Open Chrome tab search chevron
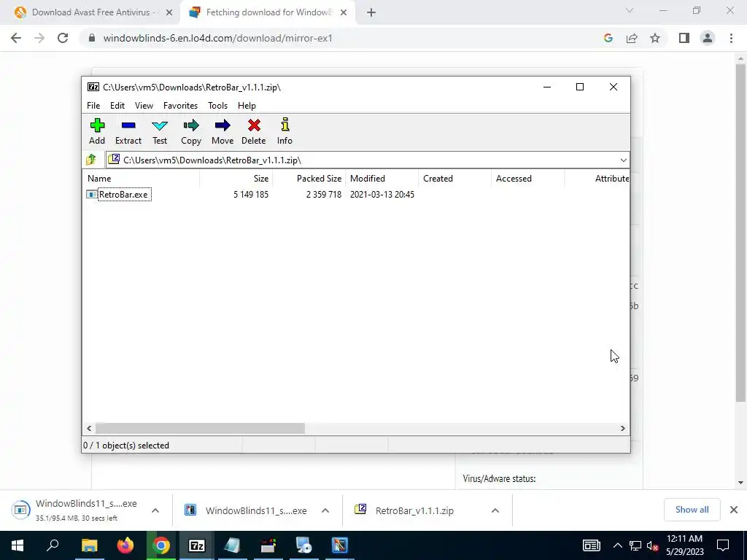 pos(630,10)
